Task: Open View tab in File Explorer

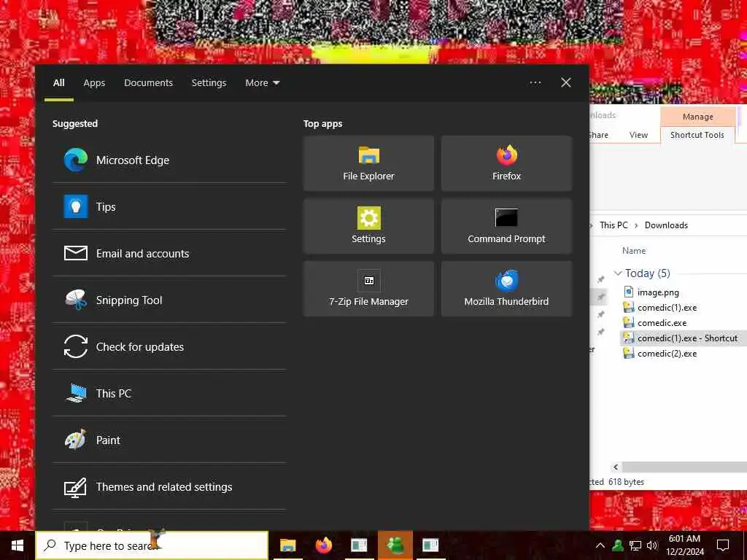Action: pyautogui.click(x=638, y=135)
